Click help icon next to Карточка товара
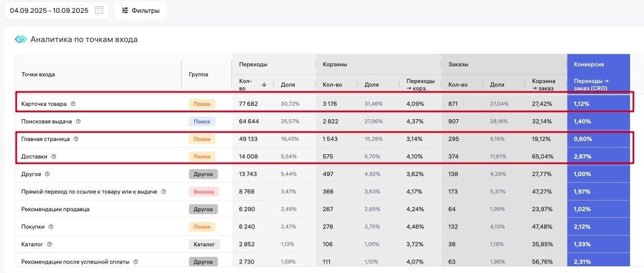 73,104
